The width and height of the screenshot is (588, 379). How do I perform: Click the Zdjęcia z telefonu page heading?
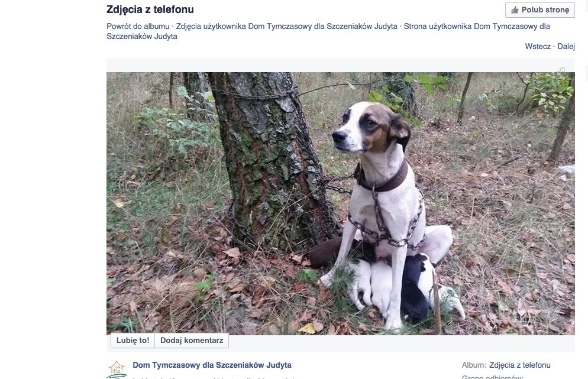click(150, 9)
